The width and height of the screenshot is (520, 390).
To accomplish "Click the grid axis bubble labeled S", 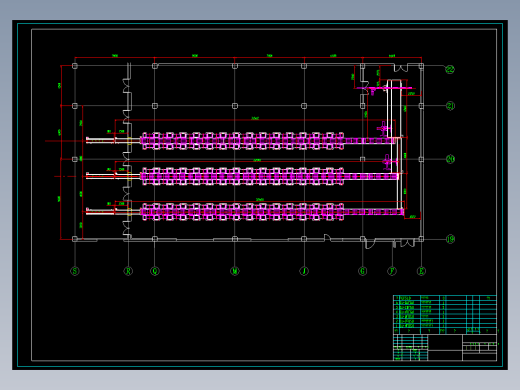I will pyautogui.click(x=75, y=271).
